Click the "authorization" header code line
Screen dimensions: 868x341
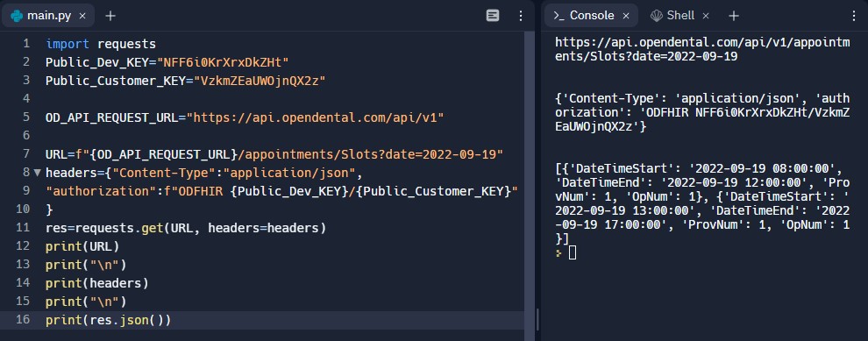(281, 191)
